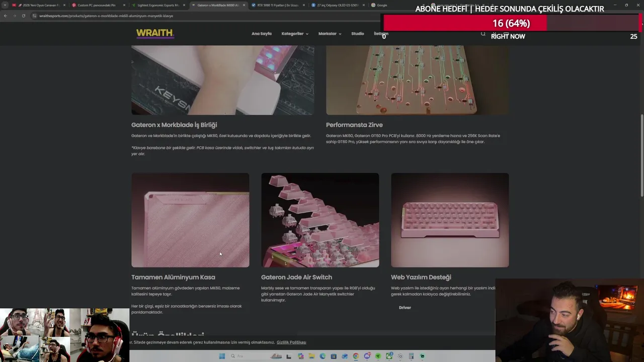The width and height of the screenshot is (644, 362).
Task: Open the pink assembled keyboard image
Action: (450, 220)
